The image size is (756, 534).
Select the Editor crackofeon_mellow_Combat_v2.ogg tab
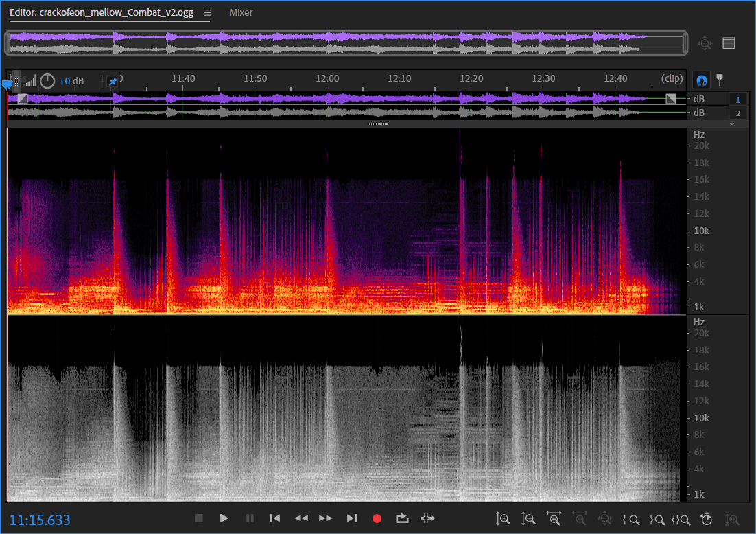pos(102,12)
